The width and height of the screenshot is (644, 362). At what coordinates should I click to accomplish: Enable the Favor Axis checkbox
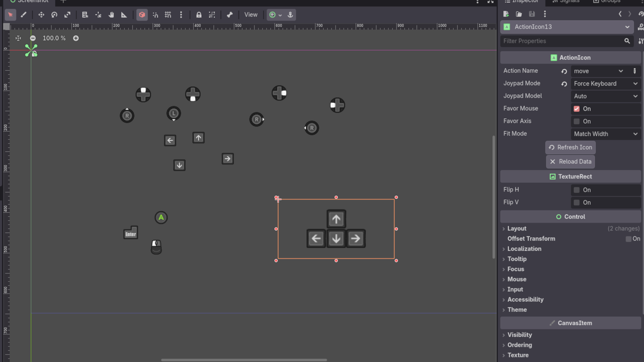(577, 121)
